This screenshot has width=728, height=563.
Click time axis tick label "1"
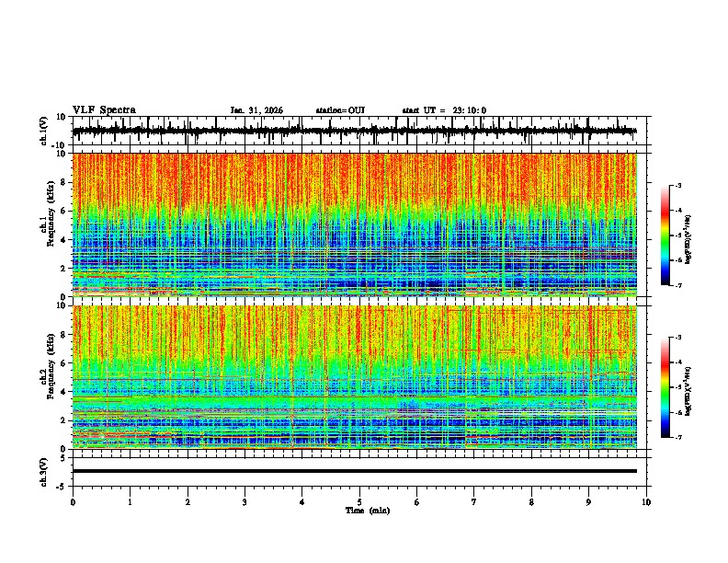click(130, 502)
